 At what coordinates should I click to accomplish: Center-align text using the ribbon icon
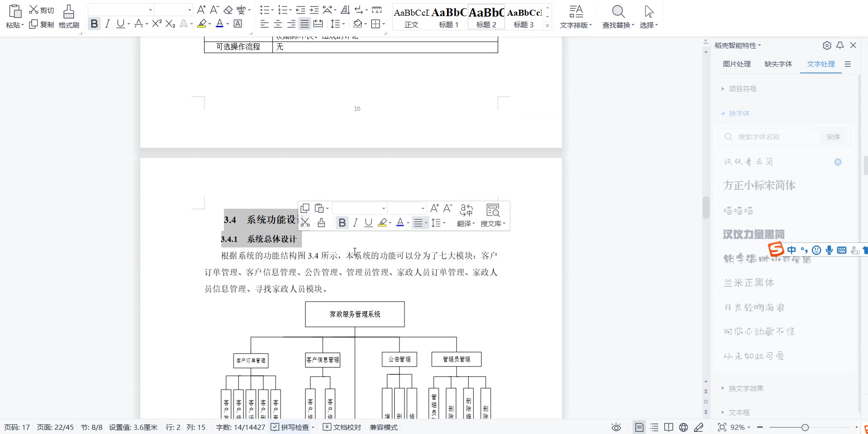[278, 24]
